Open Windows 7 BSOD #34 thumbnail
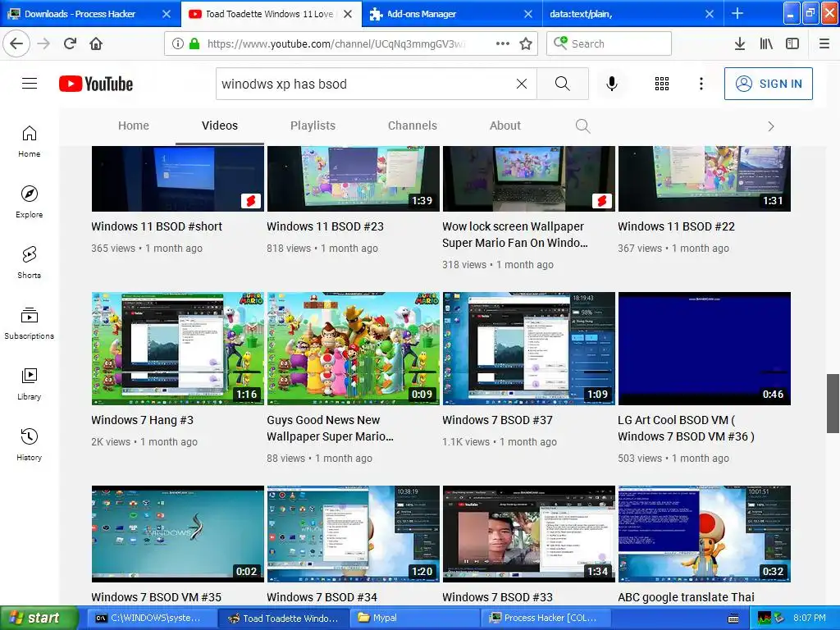Image resolution: width=840 pixels, height=630 pixels. (354, 533)
